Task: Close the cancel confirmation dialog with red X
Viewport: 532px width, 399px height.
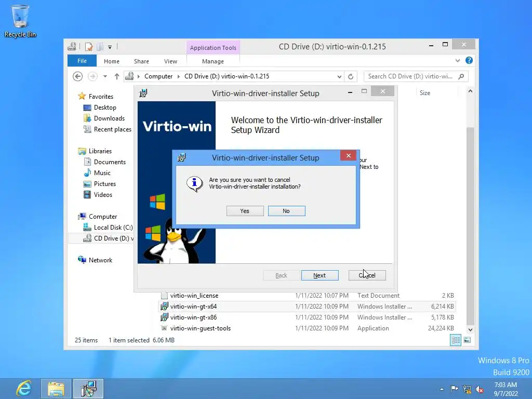Action: pyautogui.click(x=348, y=156)
